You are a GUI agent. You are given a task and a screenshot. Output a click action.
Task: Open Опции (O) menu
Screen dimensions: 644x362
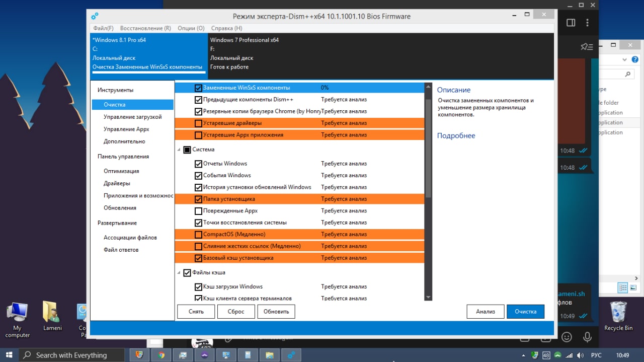point(191,28)
